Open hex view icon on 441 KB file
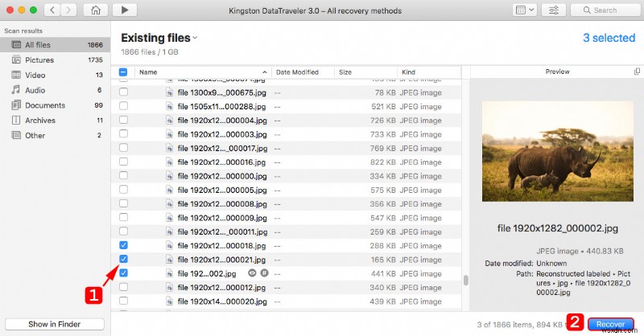The image size is (644, 336). pos(265,272)
